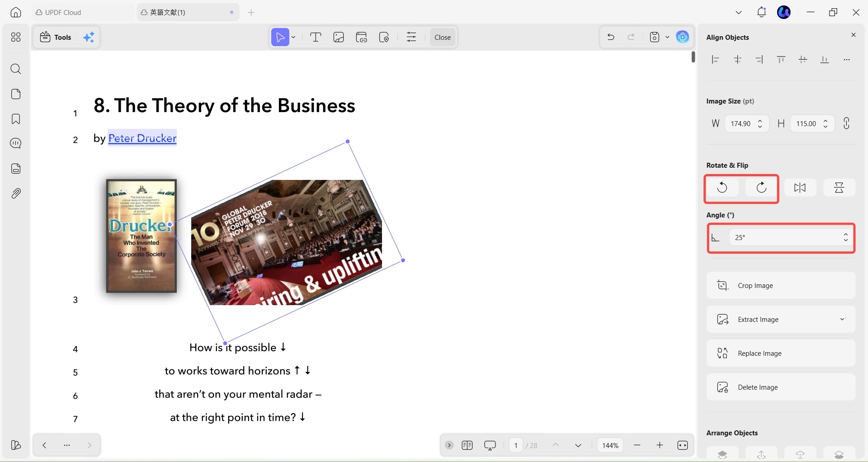Click Replace Image
The height and width of the screenshot is (462, 868).
[x=781, y=353]
